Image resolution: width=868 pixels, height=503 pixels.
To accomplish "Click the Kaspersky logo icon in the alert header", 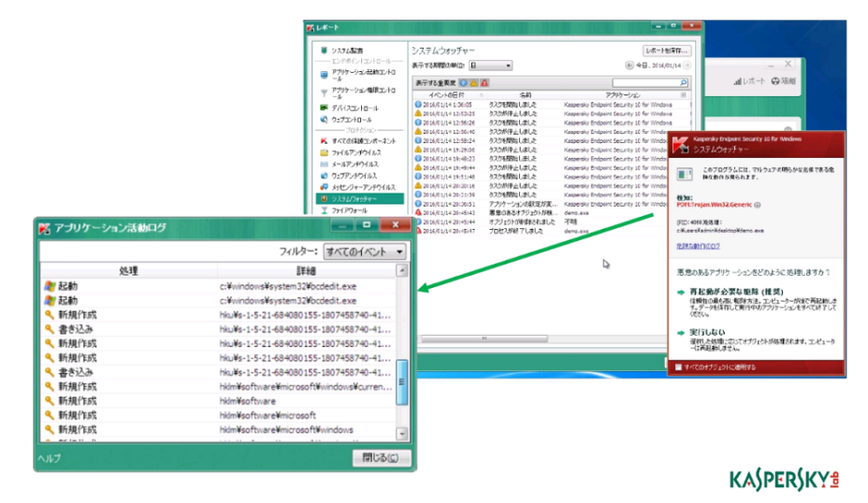I will tap(680, 144).
